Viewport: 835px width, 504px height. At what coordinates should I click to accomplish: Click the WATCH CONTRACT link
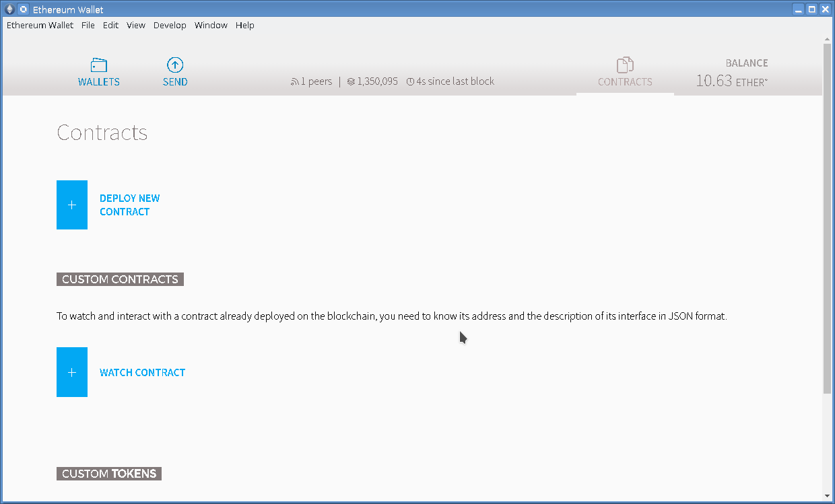pos(142,372)
